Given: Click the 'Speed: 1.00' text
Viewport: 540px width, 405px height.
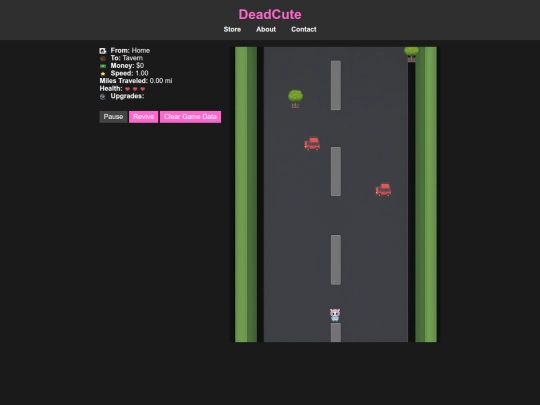Looking at the screenshot, I should (129, 73).
